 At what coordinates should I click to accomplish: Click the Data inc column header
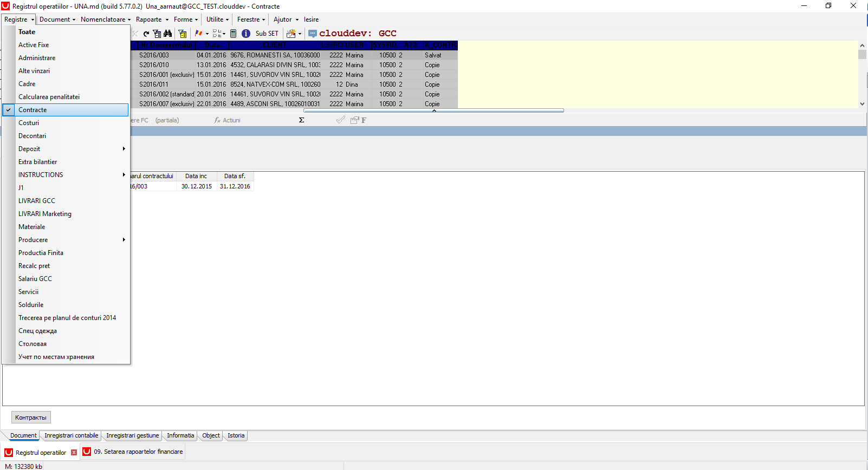point(196,176)
